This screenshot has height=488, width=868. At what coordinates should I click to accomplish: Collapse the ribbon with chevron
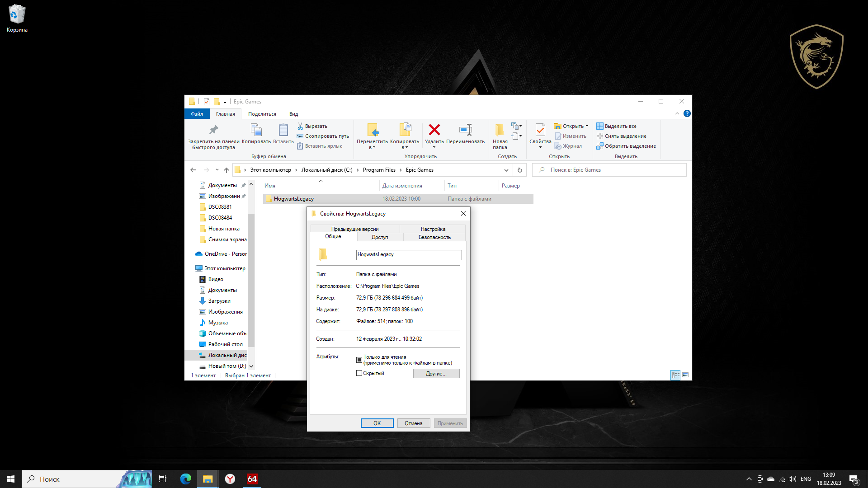click(x=677, y=113)
